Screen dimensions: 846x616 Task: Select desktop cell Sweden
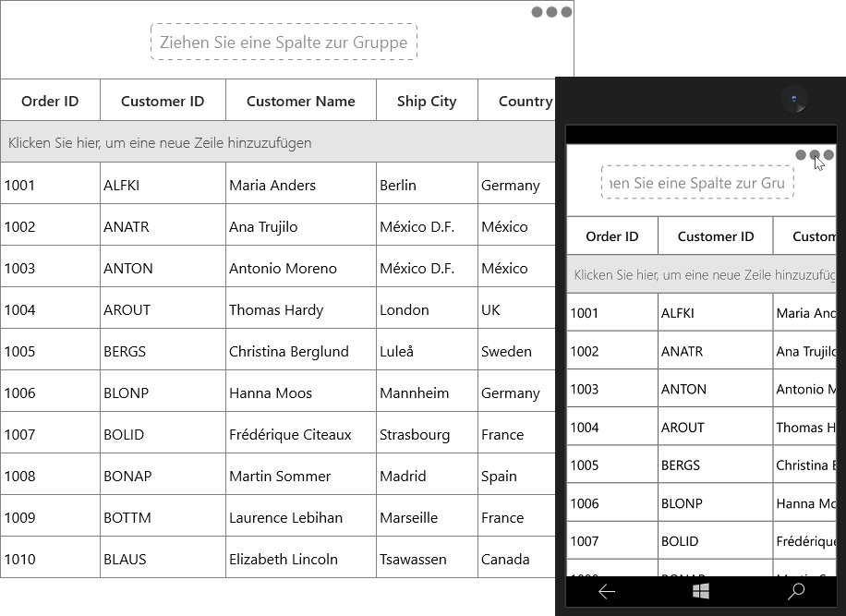click(517, 351)
